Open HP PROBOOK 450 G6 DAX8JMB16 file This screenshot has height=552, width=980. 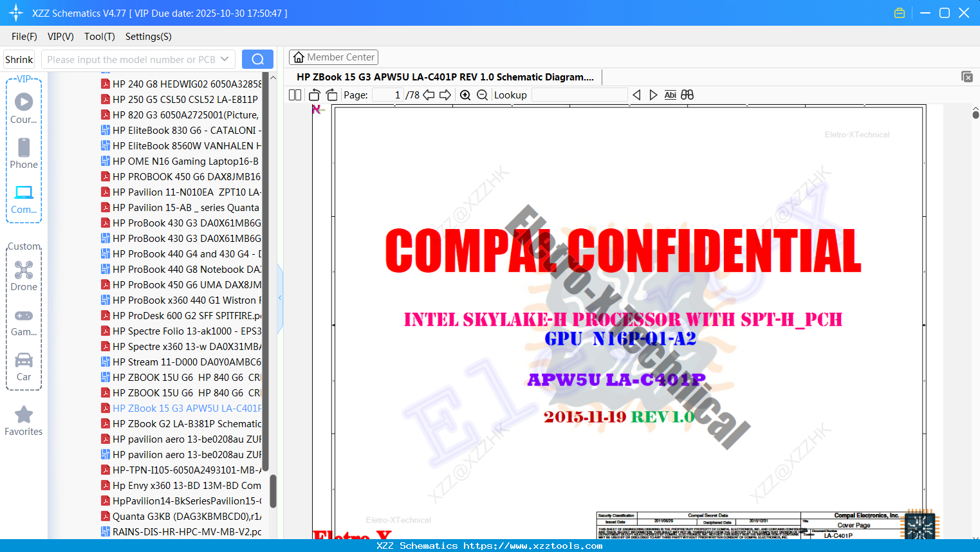point(181,176)
